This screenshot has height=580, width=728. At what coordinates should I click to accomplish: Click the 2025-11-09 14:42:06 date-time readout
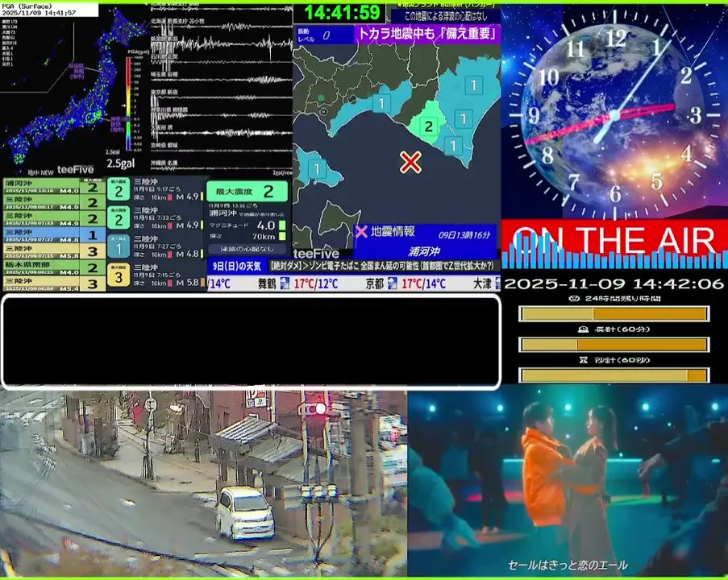click(x=614, y=284)
